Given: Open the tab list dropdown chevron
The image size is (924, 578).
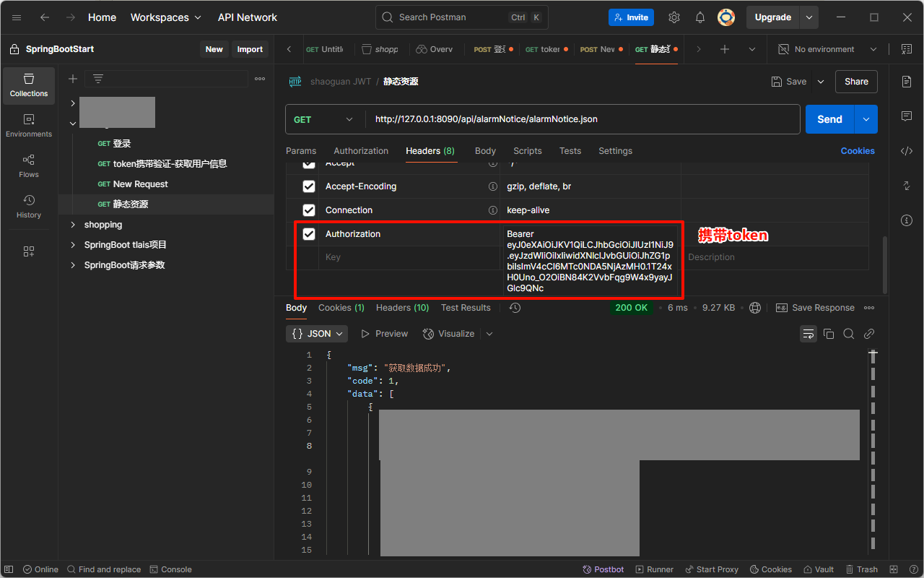Looking at the screenshot, I should (752, 49).
